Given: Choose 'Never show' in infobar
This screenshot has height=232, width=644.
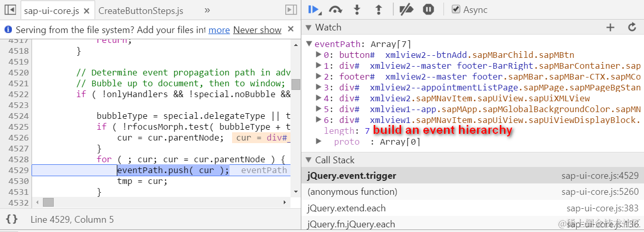Looking at the screenshot, I should (257, 30).
